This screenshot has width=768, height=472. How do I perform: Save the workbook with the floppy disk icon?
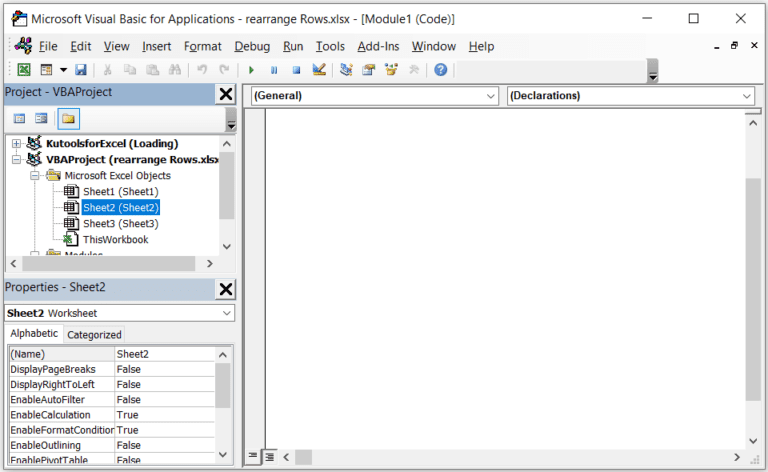(x=81, y=70)
